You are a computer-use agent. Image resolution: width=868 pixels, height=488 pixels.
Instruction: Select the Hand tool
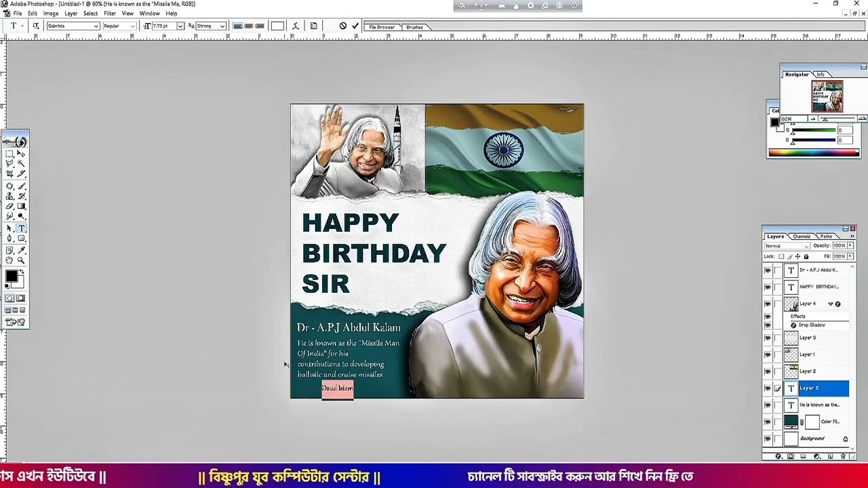point(9,260)
